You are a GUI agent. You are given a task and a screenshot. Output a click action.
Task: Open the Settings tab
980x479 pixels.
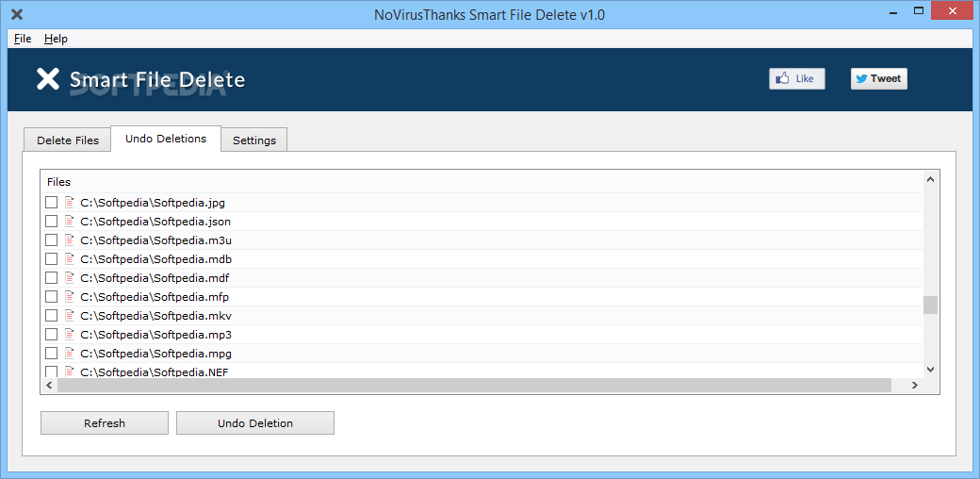(254, 140)
